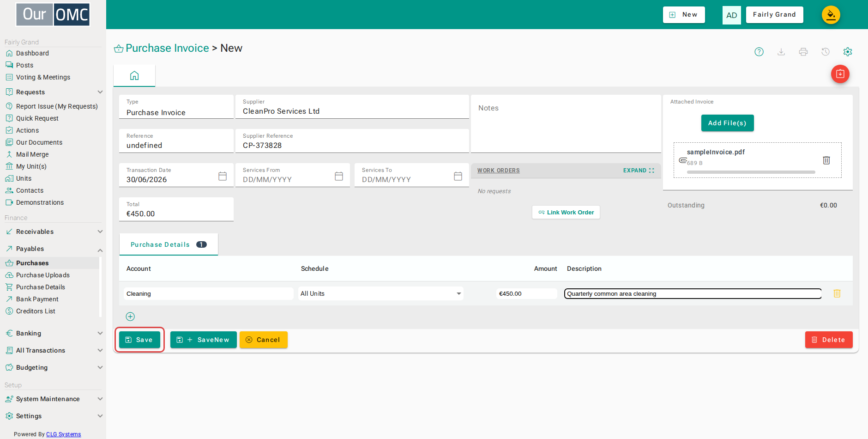868x439 pixels.
Task: Click the print icon
Action: [x=803, y=52]
